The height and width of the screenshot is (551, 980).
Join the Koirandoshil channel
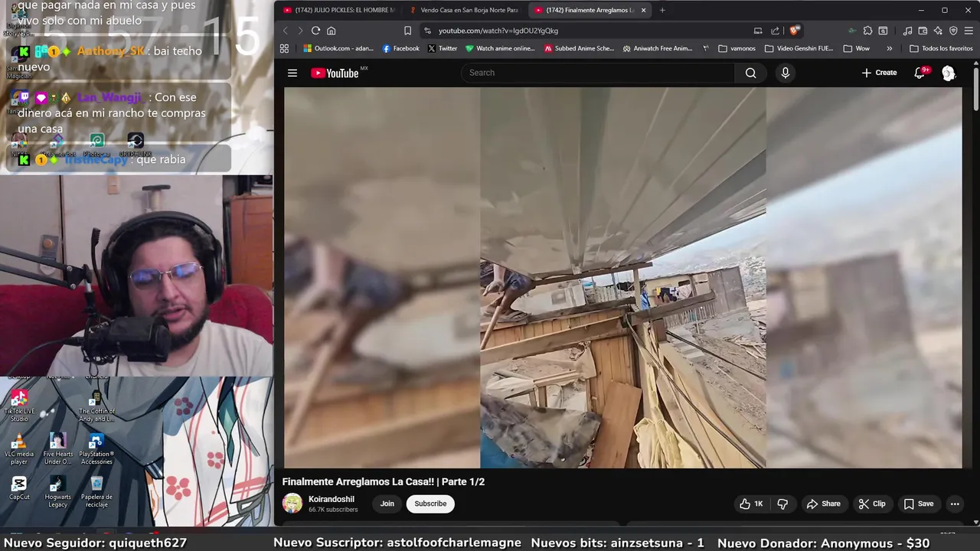tap(387, 504)
